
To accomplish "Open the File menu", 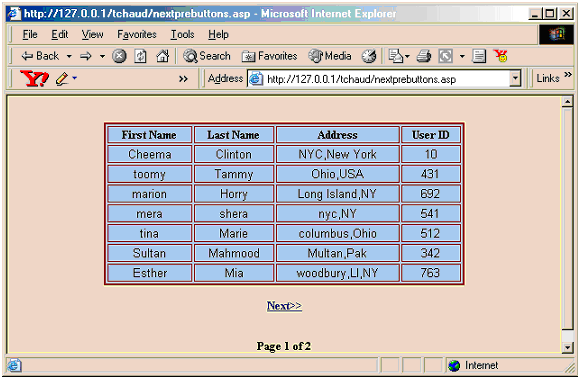I will click(x=30, y=34).
